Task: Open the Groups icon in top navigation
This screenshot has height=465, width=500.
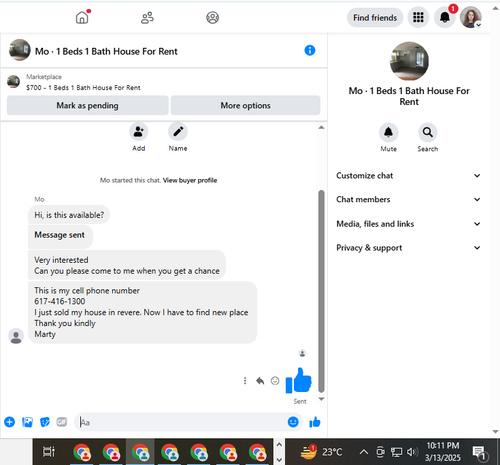Action: click(212, 18)
